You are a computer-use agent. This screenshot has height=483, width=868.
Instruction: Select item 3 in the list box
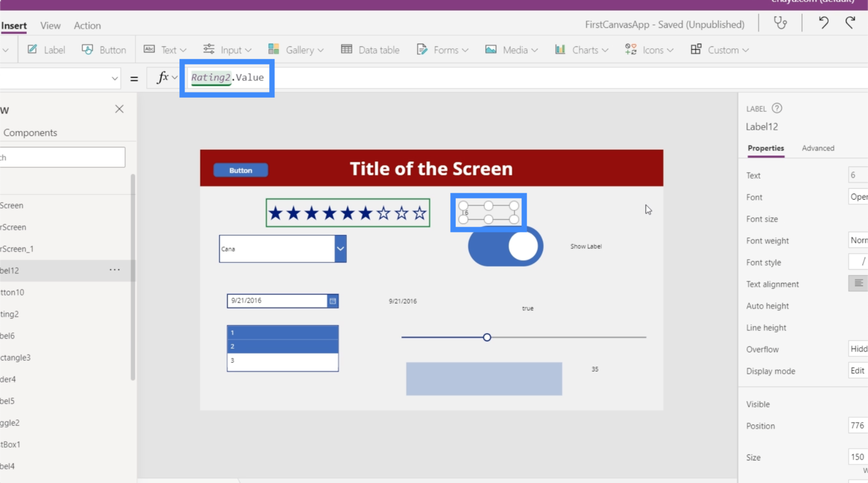[x=283, y=360]
